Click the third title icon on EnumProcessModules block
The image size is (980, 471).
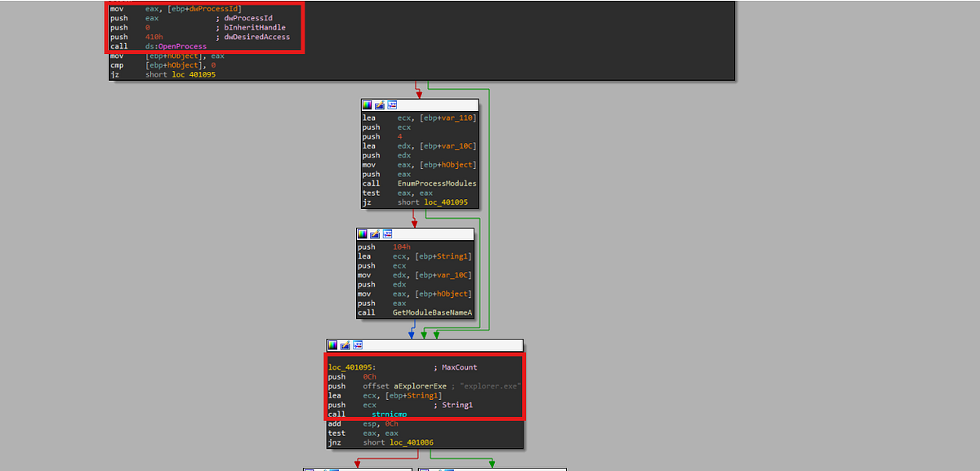pos(392,105)
